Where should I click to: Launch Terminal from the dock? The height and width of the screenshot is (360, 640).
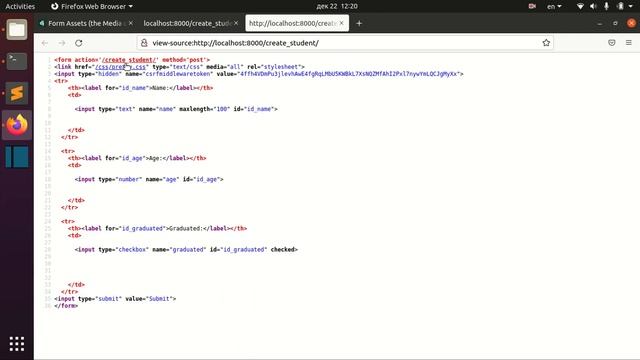(x=17, y=61)
